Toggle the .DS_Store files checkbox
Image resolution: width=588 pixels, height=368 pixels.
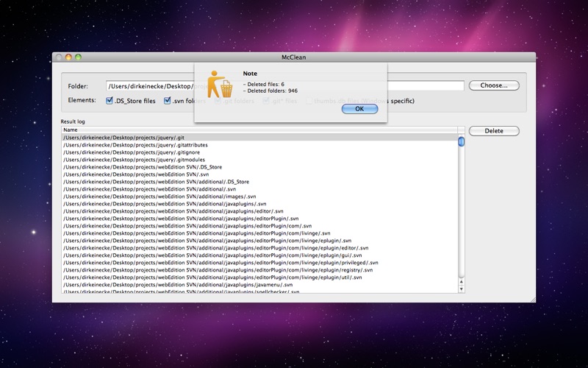110,100
